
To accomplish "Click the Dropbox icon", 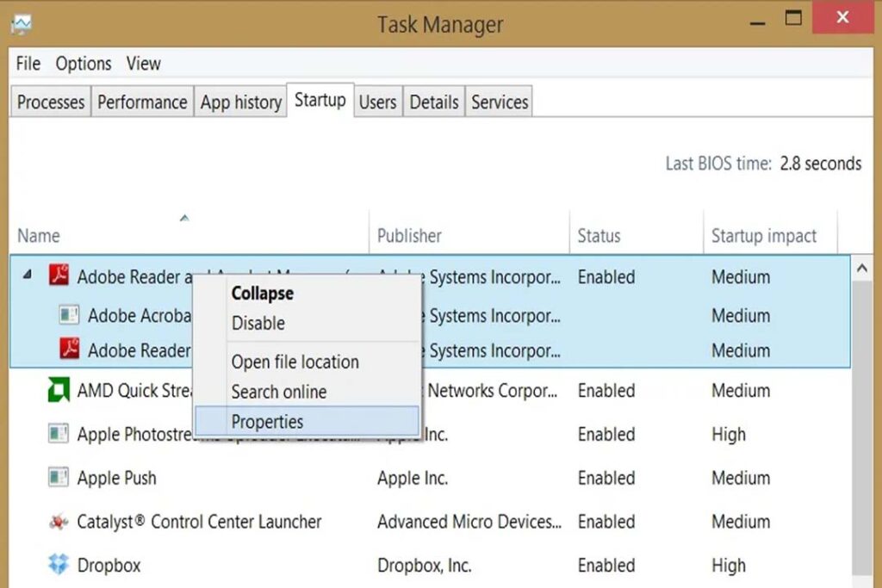I will 59,564.
